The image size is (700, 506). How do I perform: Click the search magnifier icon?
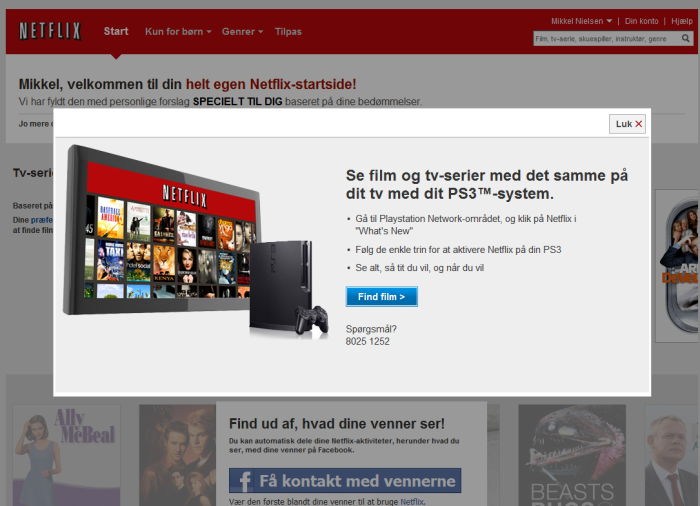tap(686, 38)
